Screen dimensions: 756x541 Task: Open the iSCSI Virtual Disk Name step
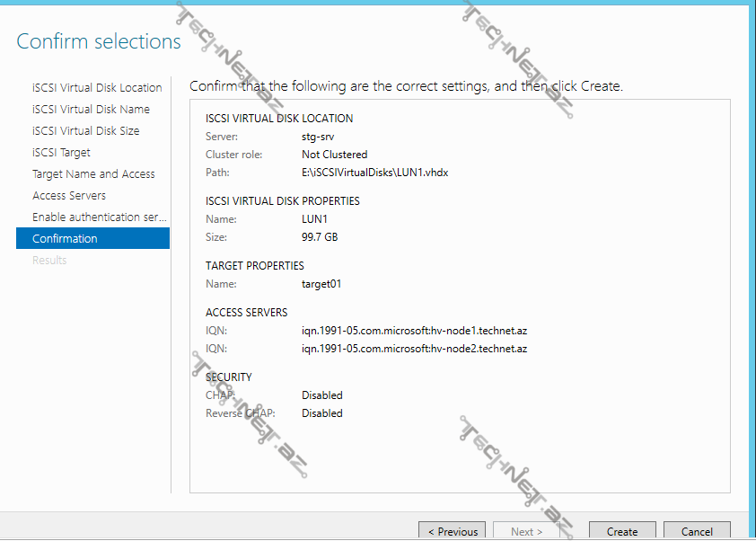click(x=91, y=109)
